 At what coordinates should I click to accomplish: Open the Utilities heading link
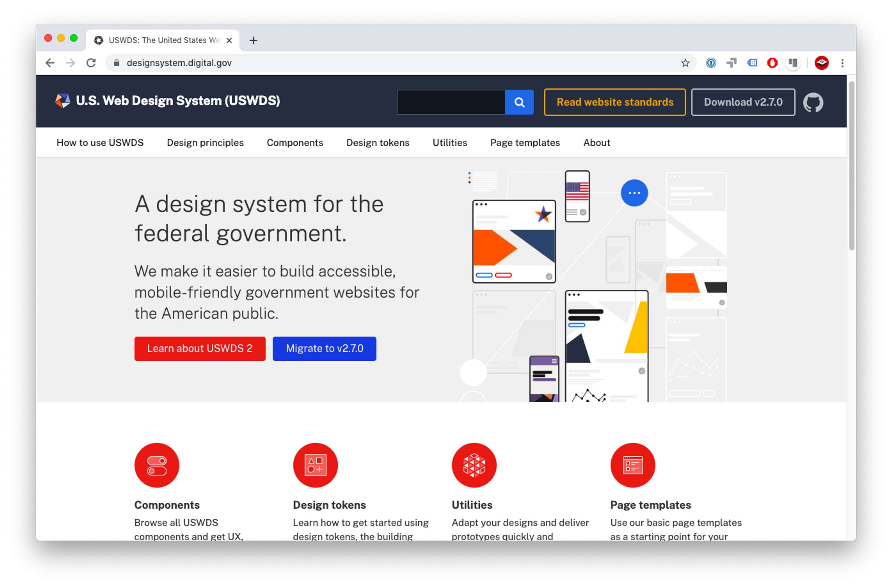coord(472,505)
